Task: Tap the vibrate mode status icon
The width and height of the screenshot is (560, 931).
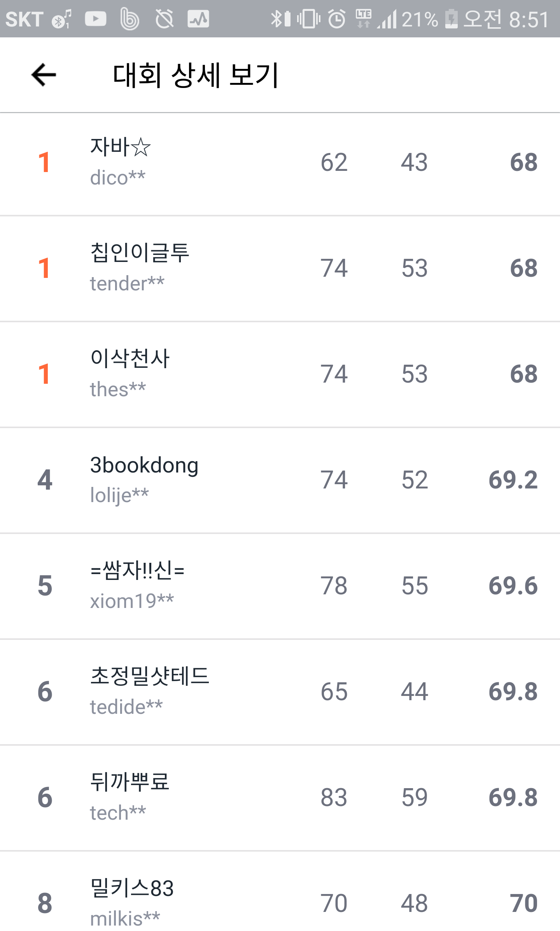Action: 308,19
